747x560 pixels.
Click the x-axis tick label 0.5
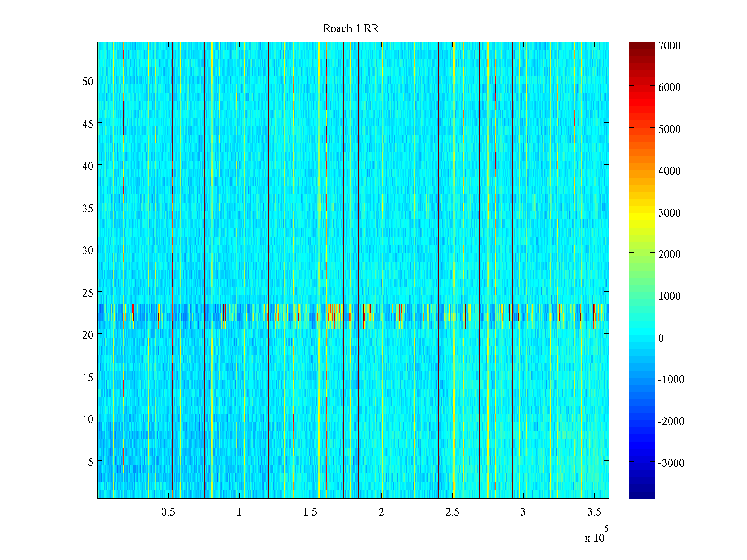pyautogui.click(x=168, y=512)
